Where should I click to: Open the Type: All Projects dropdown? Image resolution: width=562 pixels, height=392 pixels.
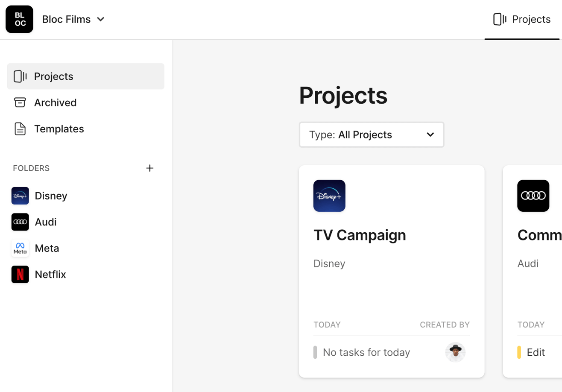372,135
